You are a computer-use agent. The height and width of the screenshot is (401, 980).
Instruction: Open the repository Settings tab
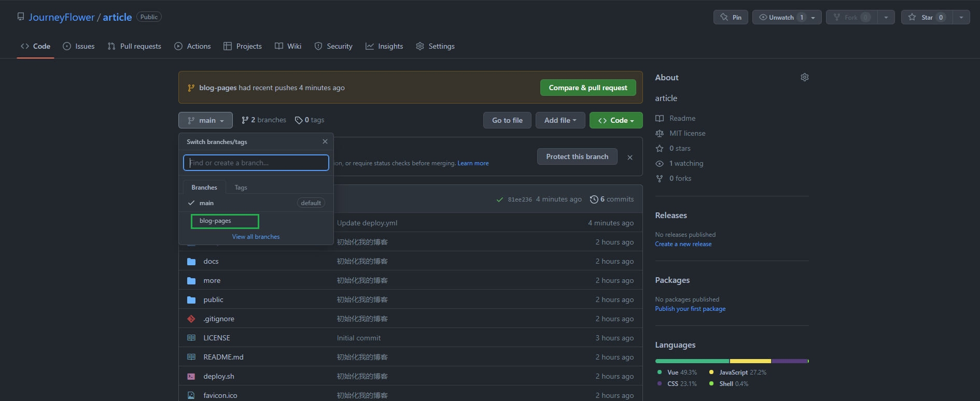435,46
